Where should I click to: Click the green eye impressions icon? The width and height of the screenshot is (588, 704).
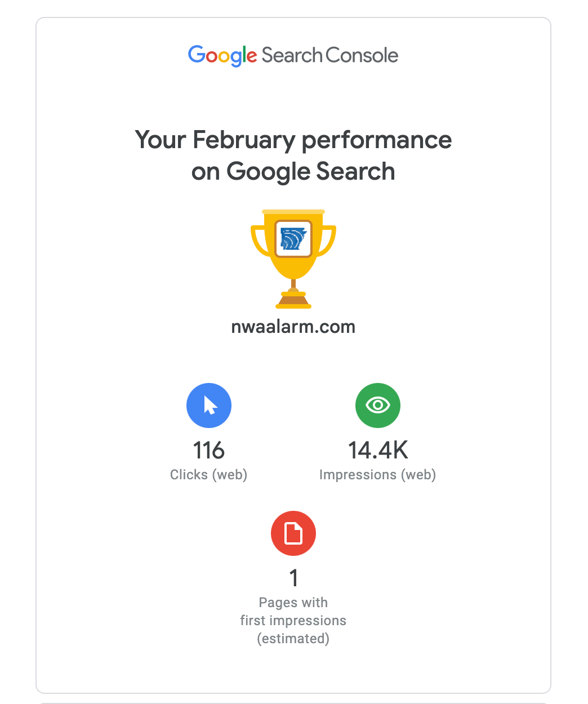[378, 406]
